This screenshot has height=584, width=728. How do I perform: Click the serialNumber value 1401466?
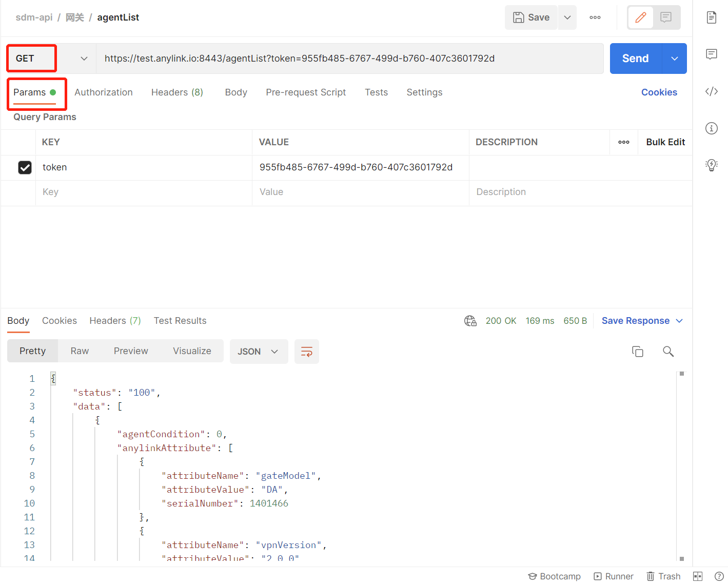pyautogui.click(x=269, y=503)
